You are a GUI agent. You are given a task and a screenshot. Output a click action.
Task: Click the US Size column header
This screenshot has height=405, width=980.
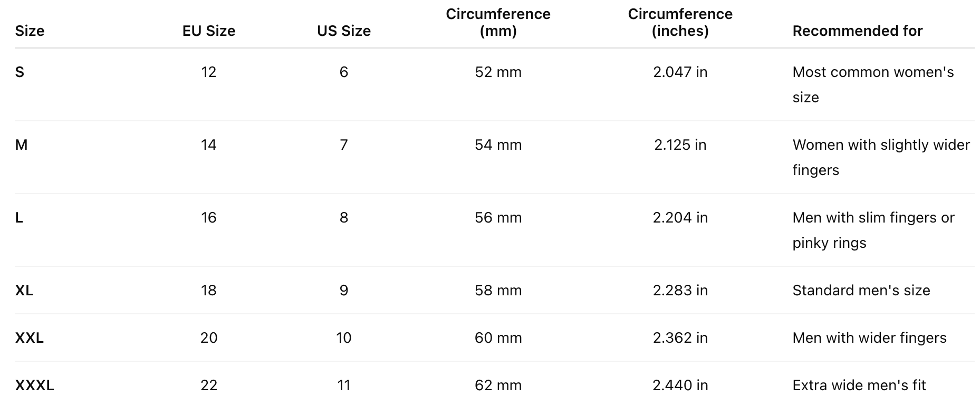[x=344, y=31]
